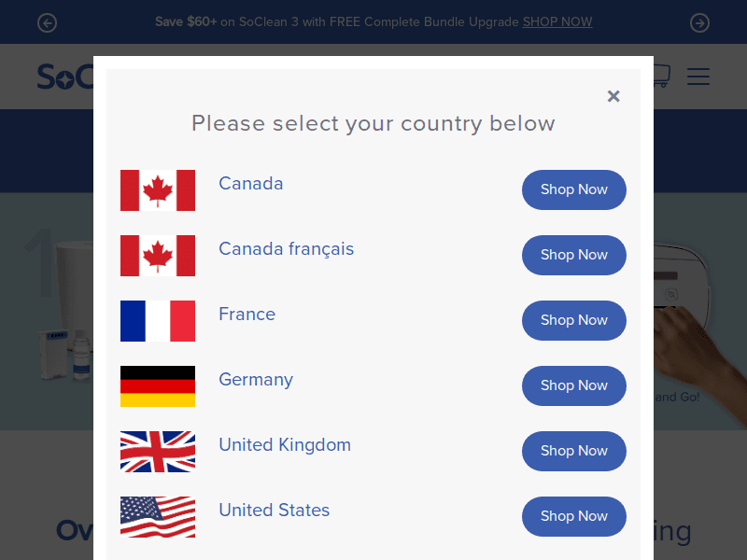The image size is (747, 560).
Task: Go to next promo banner arrow
Action: pos(699,22)
